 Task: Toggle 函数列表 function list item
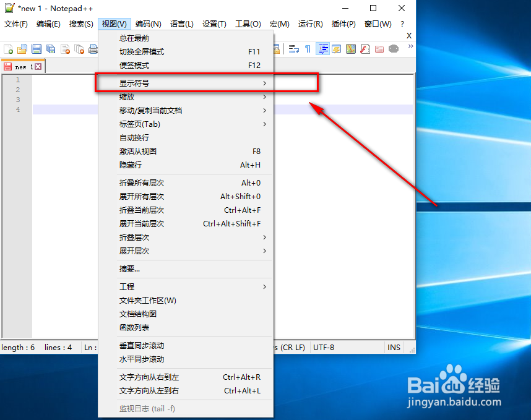[186, 327]
